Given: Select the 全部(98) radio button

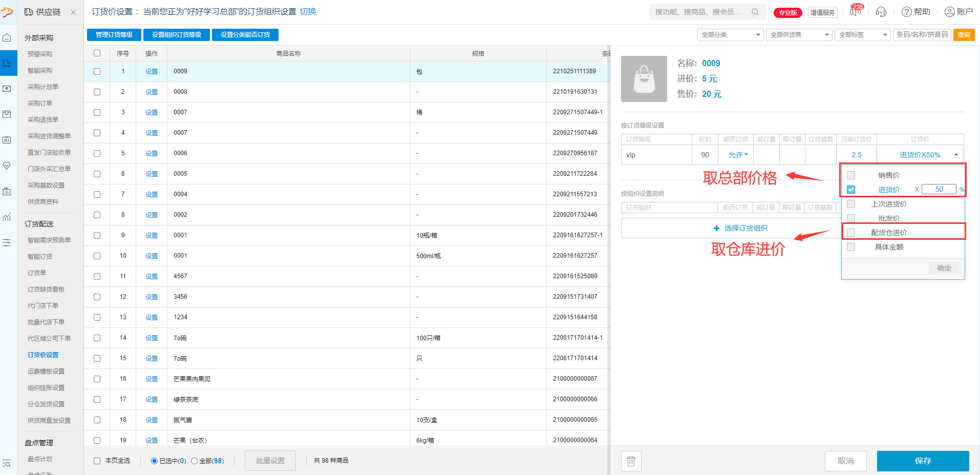Looking at the screenshot, I should [x=195, y=461].
